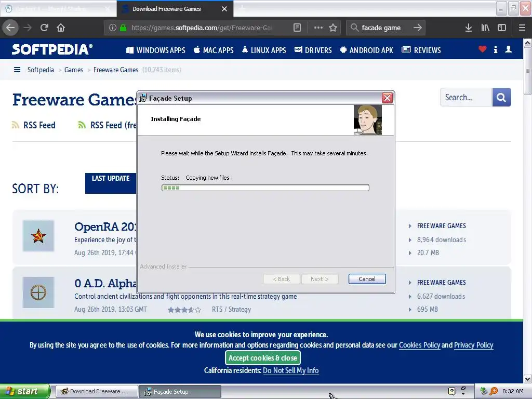This screenshot has height=399, width=532.
Task: Open the Firefox hamburger menu
Action: 522,28
